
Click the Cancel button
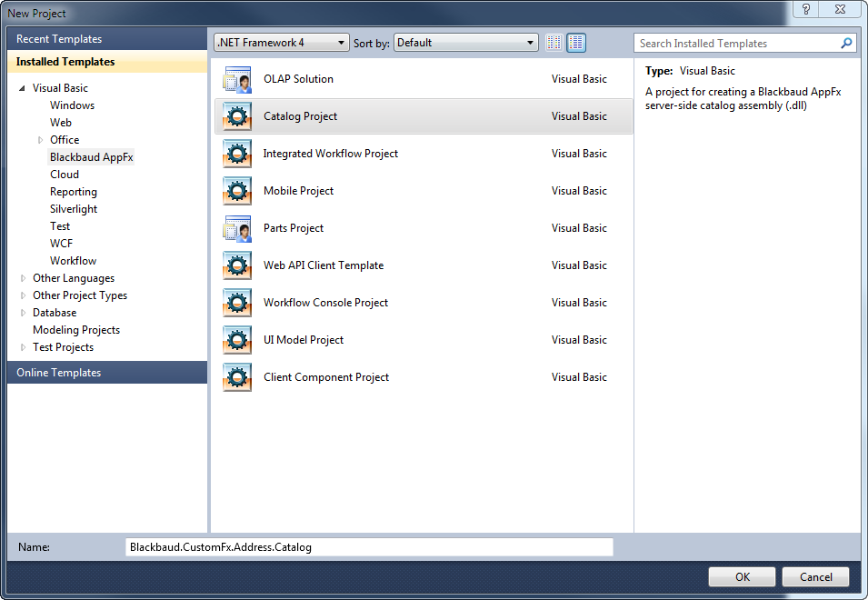pyautogui.click(x=815, y=576)
